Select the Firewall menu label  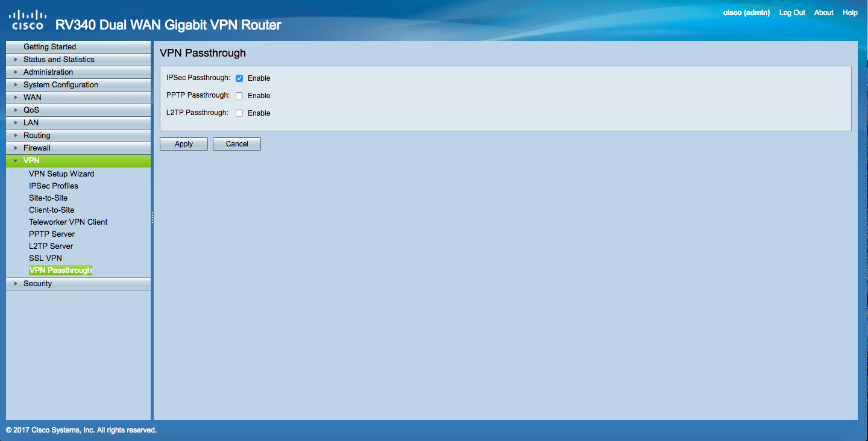tap(37, 148)
